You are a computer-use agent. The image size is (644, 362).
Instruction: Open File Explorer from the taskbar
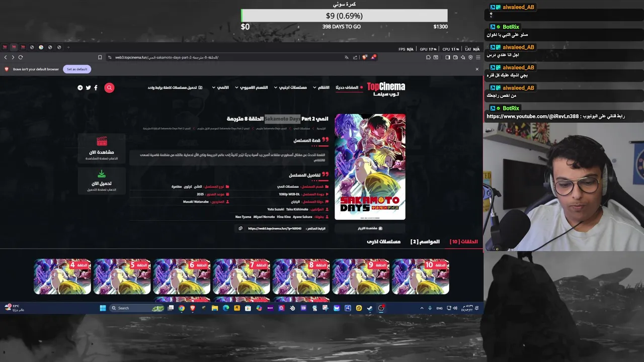click(x=215, y=308)
